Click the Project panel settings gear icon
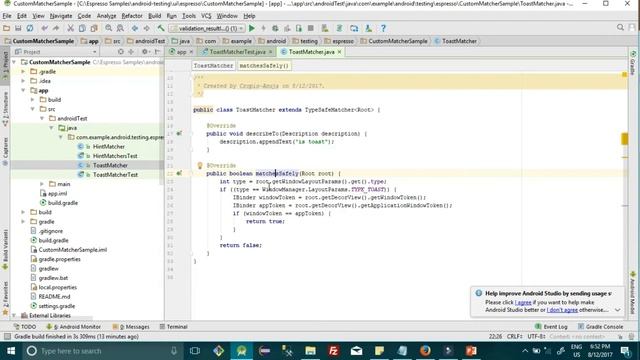The image size is (640, 360). coord(144,52)
